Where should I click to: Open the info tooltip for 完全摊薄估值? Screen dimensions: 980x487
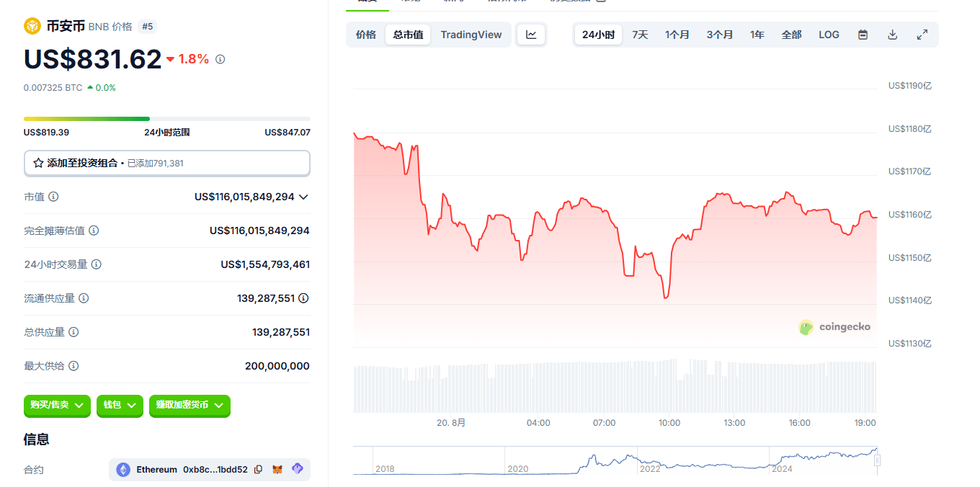pyautogui.click(x=94, y=231)
